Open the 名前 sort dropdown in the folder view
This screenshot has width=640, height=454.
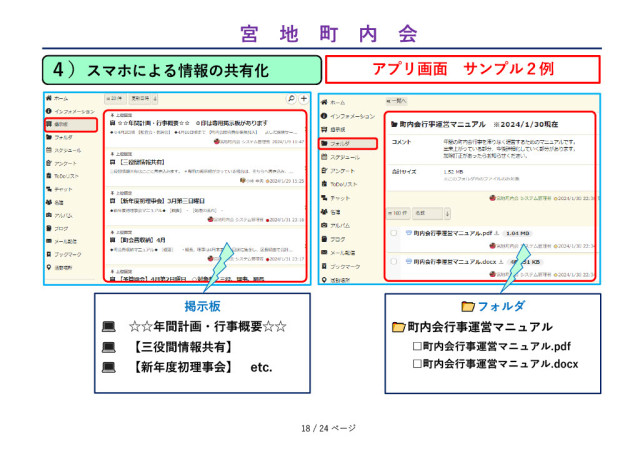tap(425, 213)
